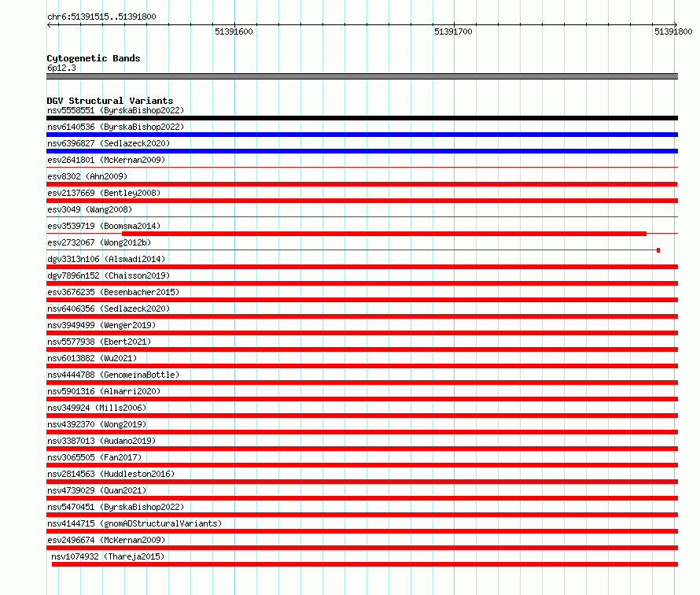700x595 pixels.
Task: Click the red bar of nsv4144715
Action: click(x=362, y=531)
